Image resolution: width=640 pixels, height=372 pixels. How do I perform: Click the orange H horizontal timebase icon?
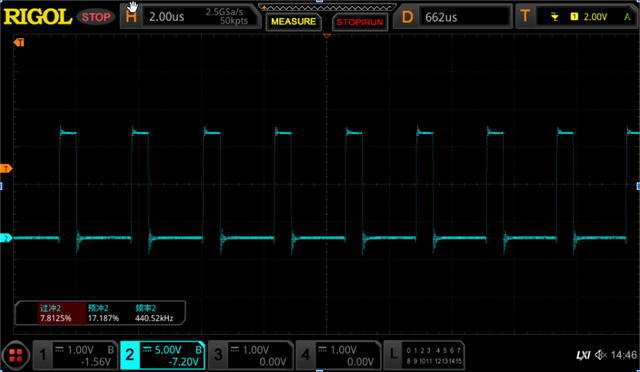[x=131, y=17]
